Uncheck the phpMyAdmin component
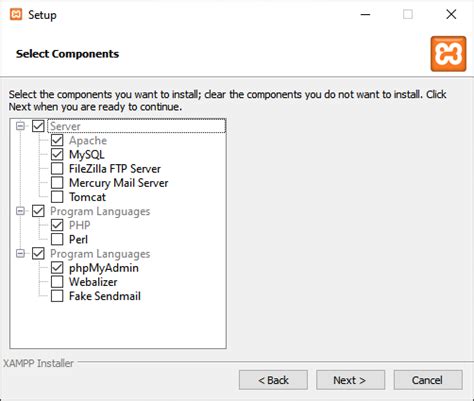Screen dimensions: 474x401 (57, 268)
